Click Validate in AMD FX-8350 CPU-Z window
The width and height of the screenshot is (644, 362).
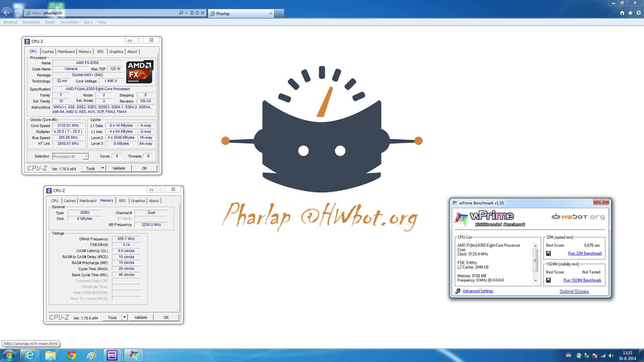tap(119, 169)
